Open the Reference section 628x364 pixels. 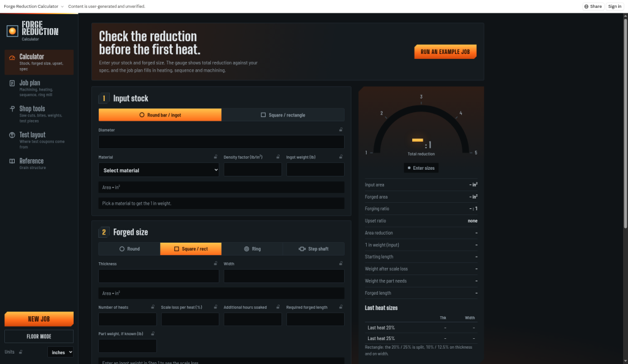tap(39, 164)
